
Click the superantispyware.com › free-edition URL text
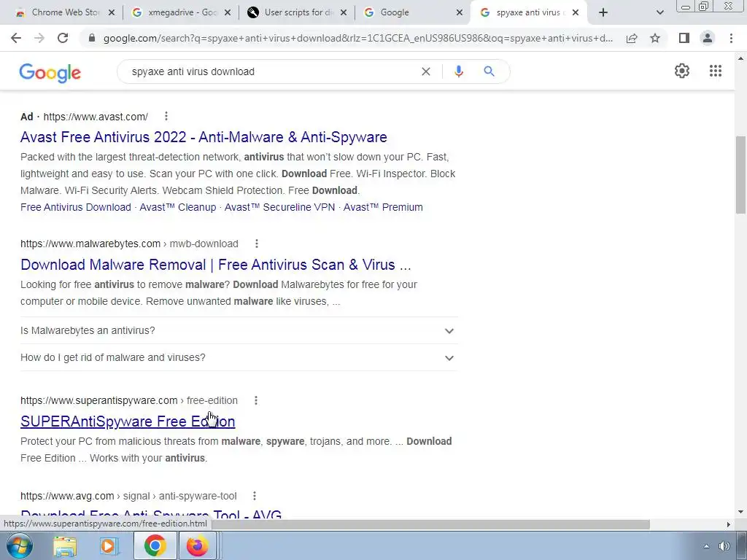point(129,400)
